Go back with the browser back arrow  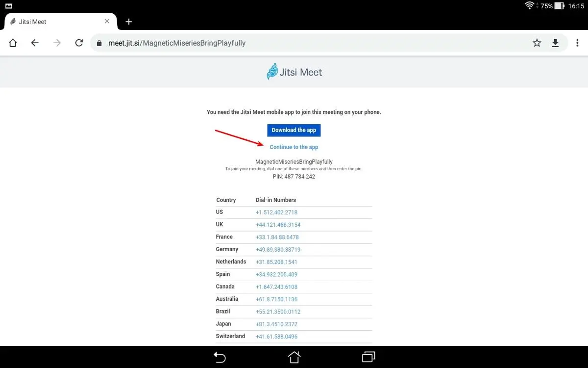point(35,43)
